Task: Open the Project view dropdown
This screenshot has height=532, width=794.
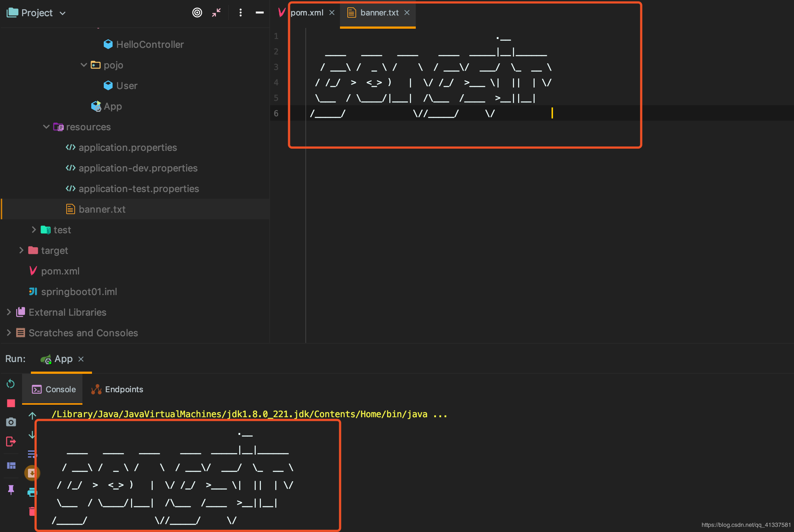Action: 36,13
